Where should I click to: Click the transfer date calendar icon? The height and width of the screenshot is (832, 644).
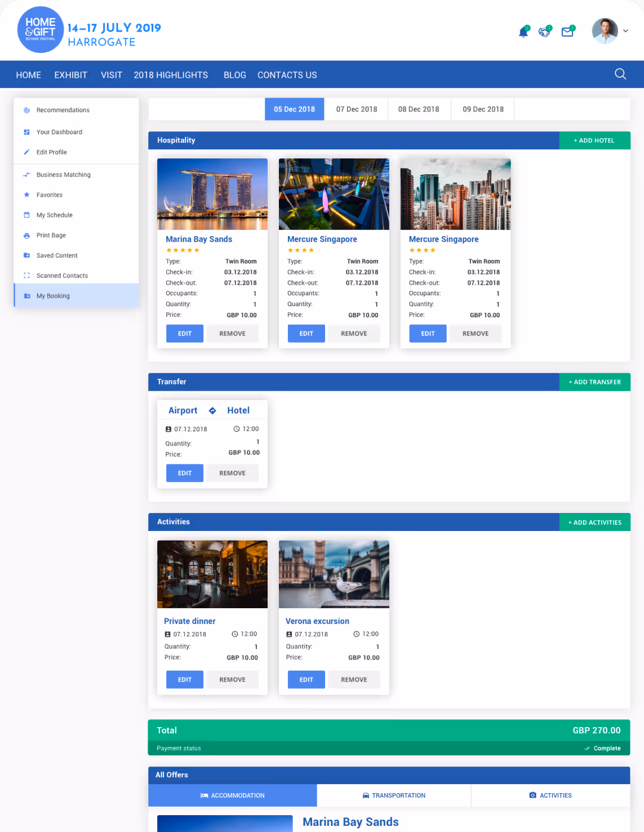[x=168, y=429]
